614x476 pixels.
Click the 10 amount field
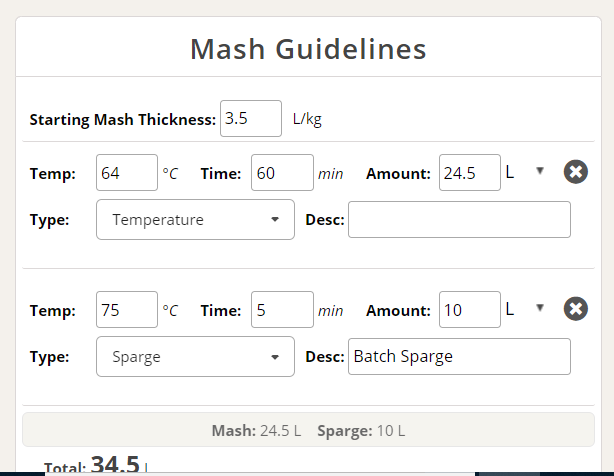(469, 310)
